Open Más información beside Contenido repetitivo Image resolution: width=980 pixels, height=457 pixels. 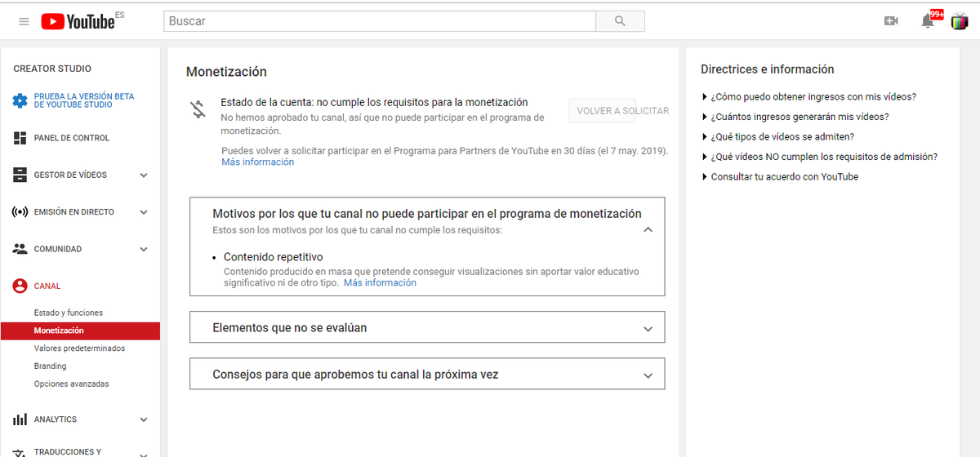click(x=380, y=283)
